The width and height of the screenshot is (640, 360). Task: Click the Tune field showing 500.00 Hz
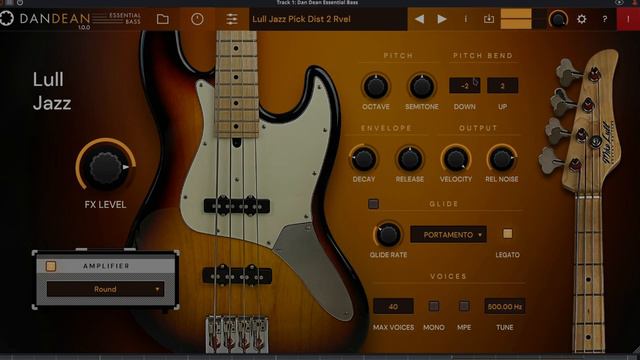tap(504, 307)
